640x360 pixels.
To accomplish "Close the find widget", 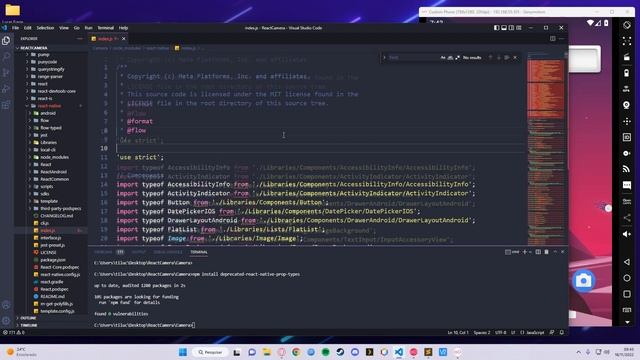I will point(515,58).
